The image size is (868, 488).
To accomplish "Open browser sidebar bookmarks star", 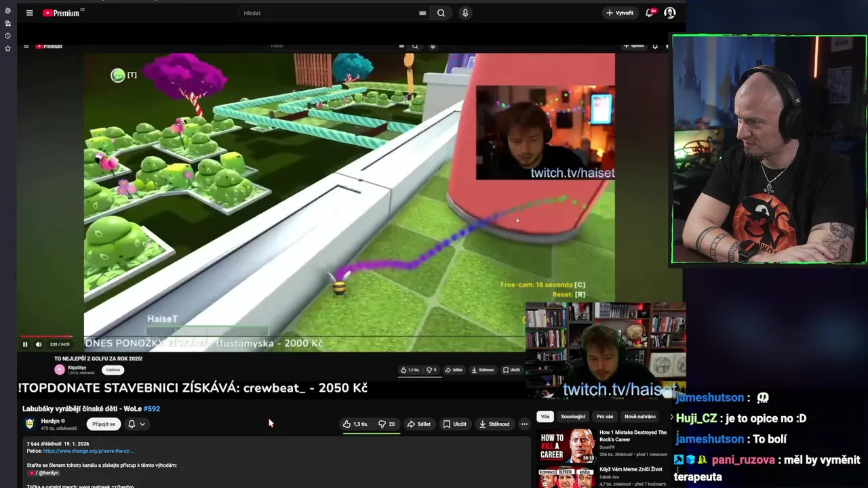I will 7,48.
